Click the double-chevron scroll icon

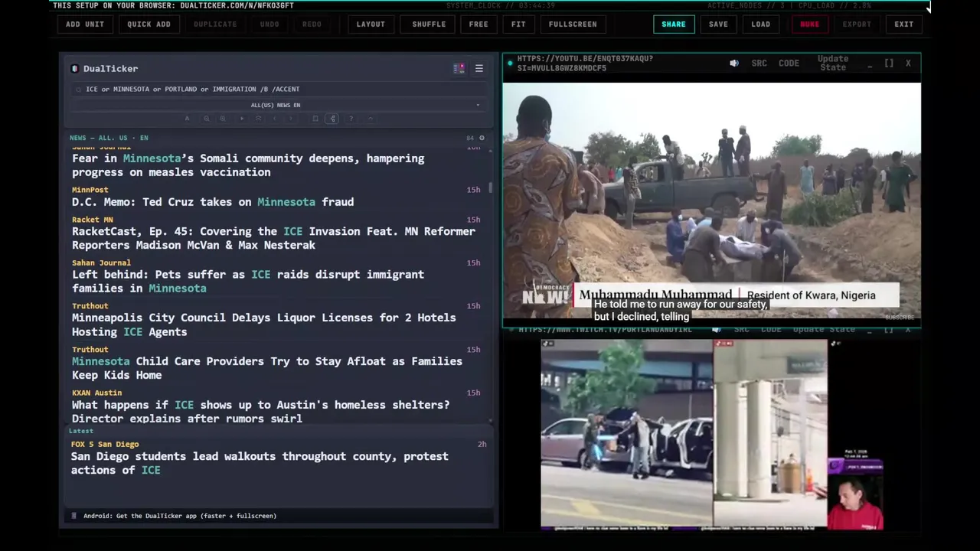[259, 119]
